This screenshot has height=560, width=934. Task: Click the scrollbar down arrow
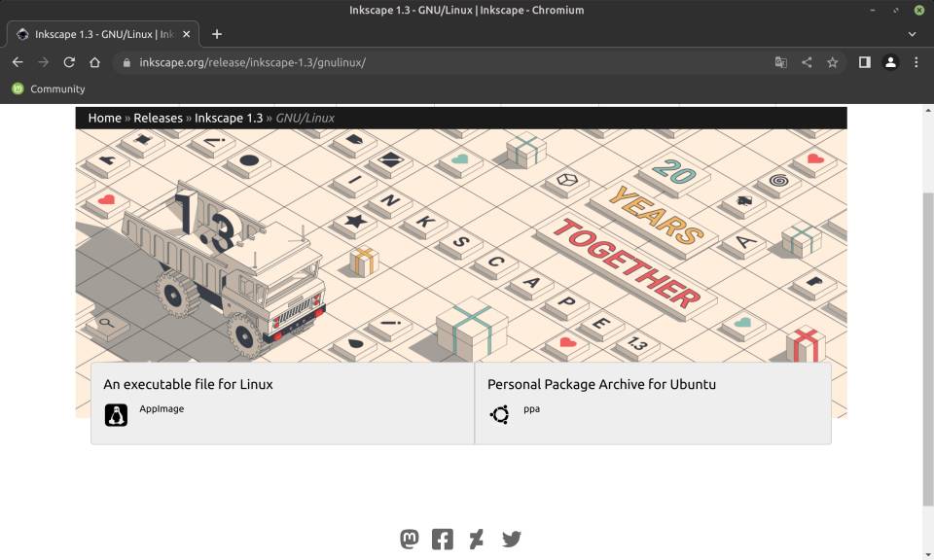(x=928, y=554)
